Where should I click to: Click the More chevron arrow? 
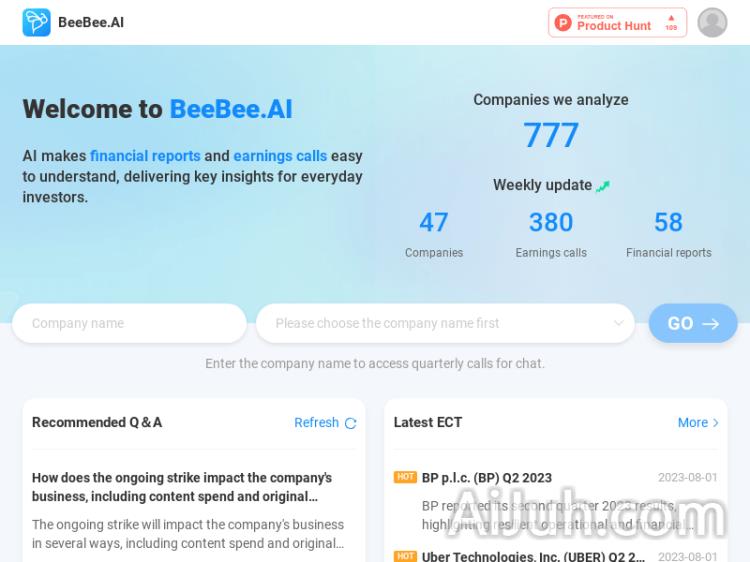coord(716,423)
